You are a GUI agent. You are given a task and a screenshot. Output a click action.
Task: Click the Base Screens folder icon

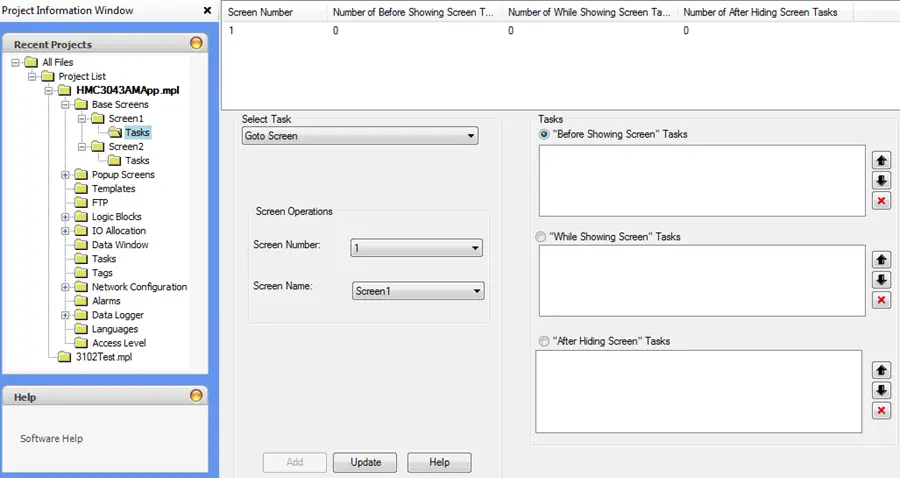(x=82, y=104)
